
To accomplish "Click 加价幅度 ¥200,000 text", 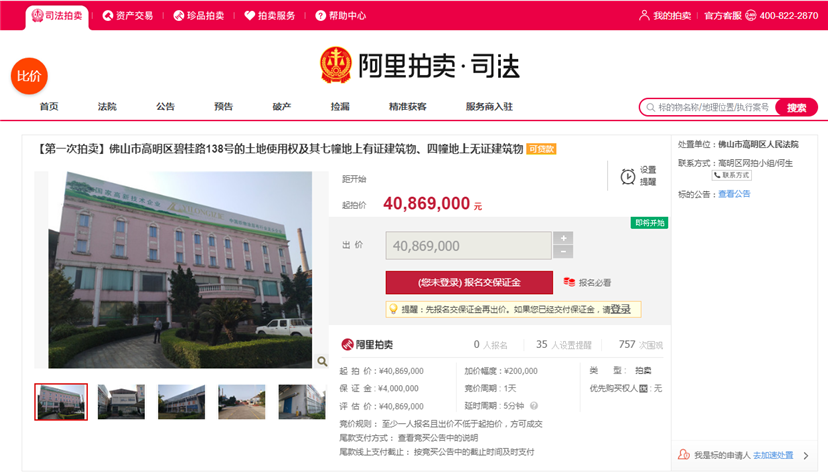I will pos(501,371).
